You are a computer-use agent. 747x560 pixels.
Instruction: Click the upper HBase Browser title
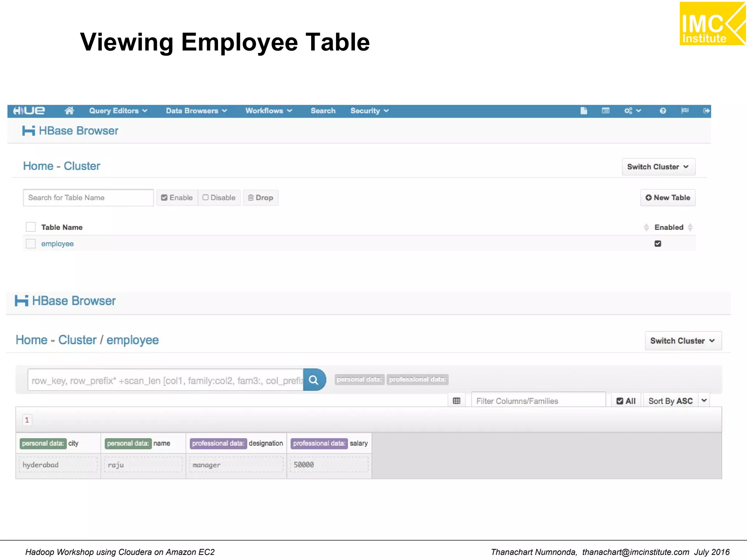78,131
